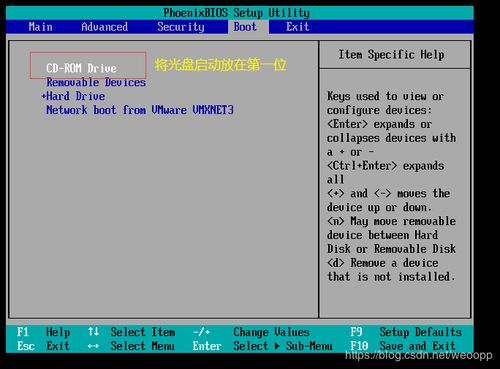Go to the Exit tab

[298, 27]
